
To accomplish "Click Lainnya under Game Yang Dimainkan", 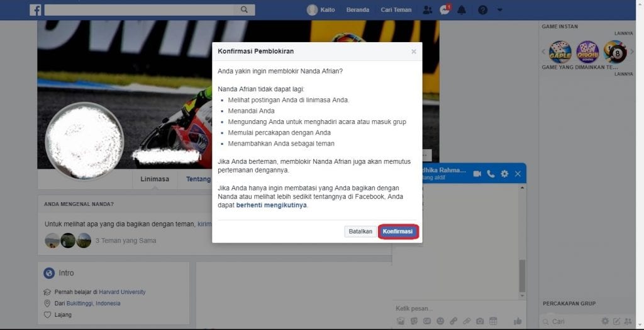I will click(623, 74).
